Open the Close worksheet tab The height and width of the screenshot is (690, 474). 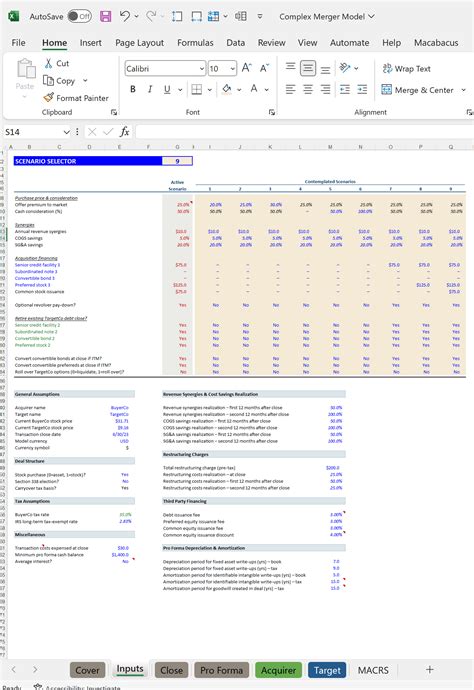coord(171,670)
